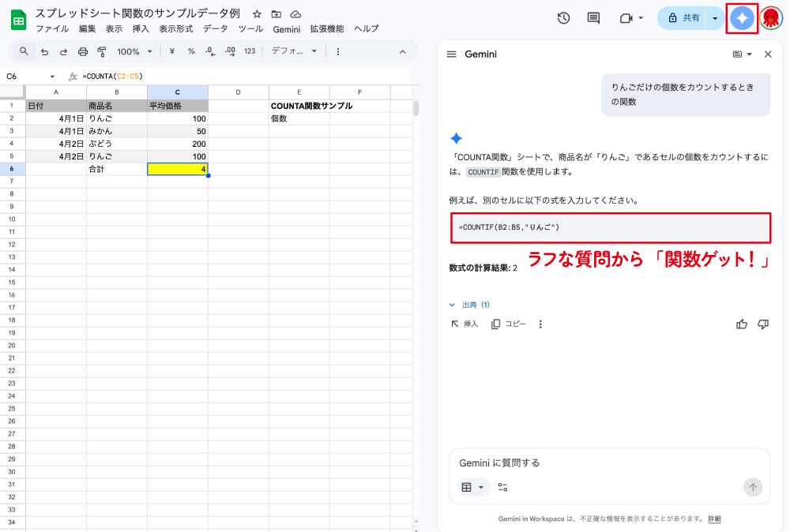Star the spreadsheet document
Screen dimensions: 790x532
point(255,13)
